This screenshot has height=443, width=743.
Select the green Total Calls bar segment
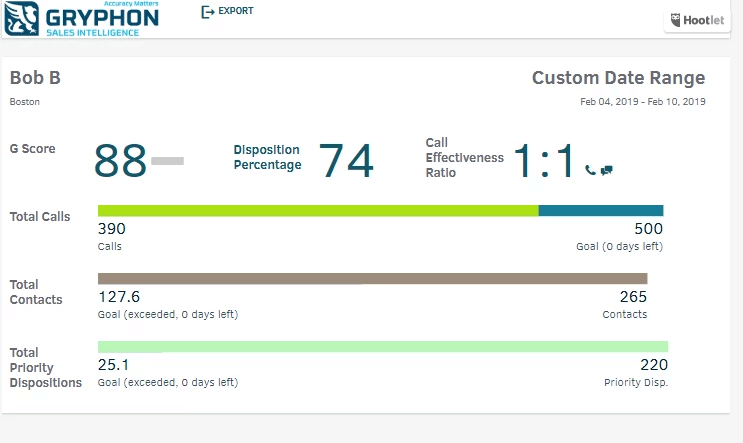[318, 211]
